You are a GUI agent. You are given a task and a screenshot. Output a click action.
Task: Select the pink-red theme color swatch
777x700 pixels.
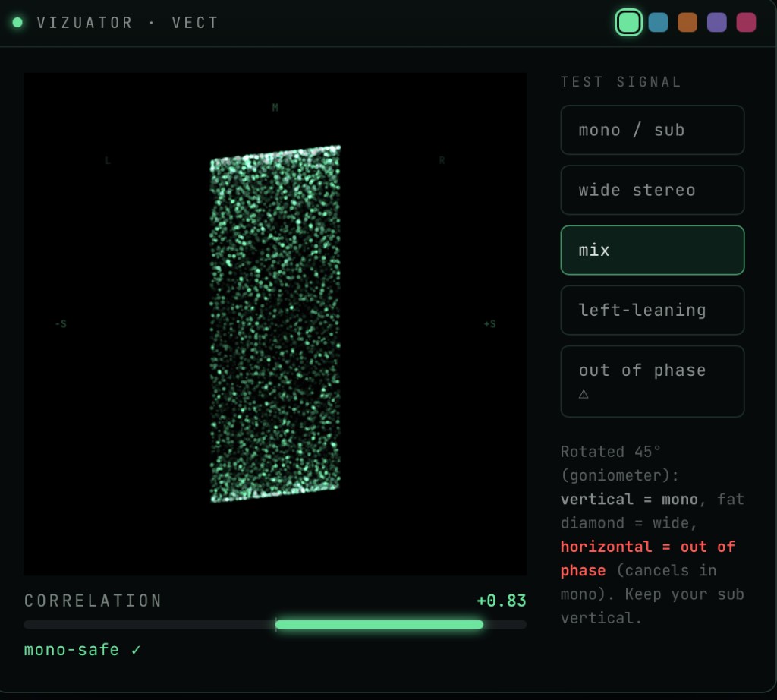tap(746, 22)
